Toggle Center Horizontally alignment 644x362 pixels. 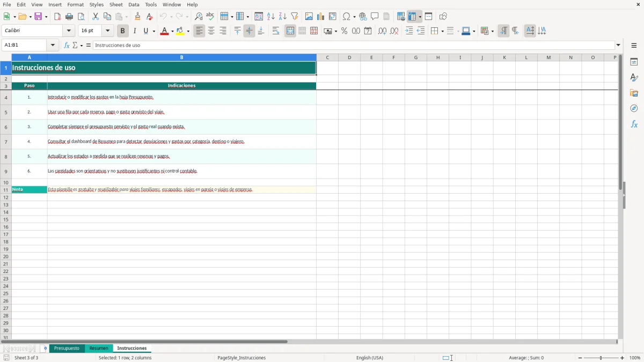click(211, 31)
